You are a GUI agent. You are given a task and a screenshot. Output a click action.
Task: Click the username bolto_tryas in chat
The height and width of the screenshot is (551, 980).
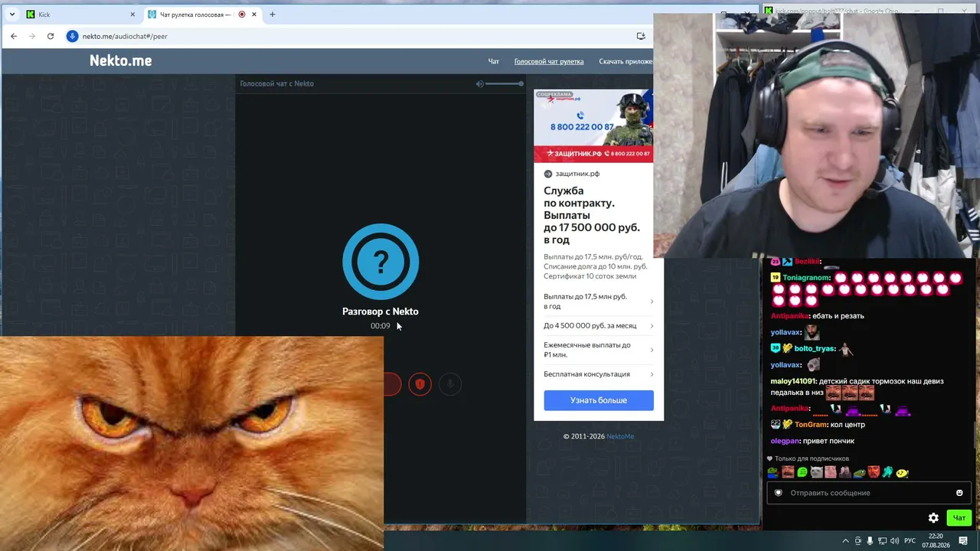pos(815,348)
